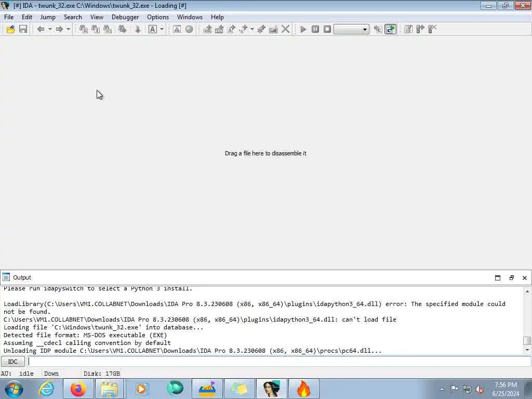Save the database with the floppy icon
The height and width of the screenshot is (399, 532).
[23, 29]
